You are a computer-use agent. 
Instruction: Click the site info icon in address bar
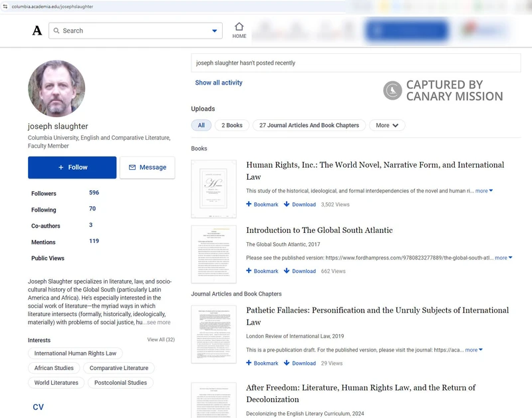click(x=5, y=6)
